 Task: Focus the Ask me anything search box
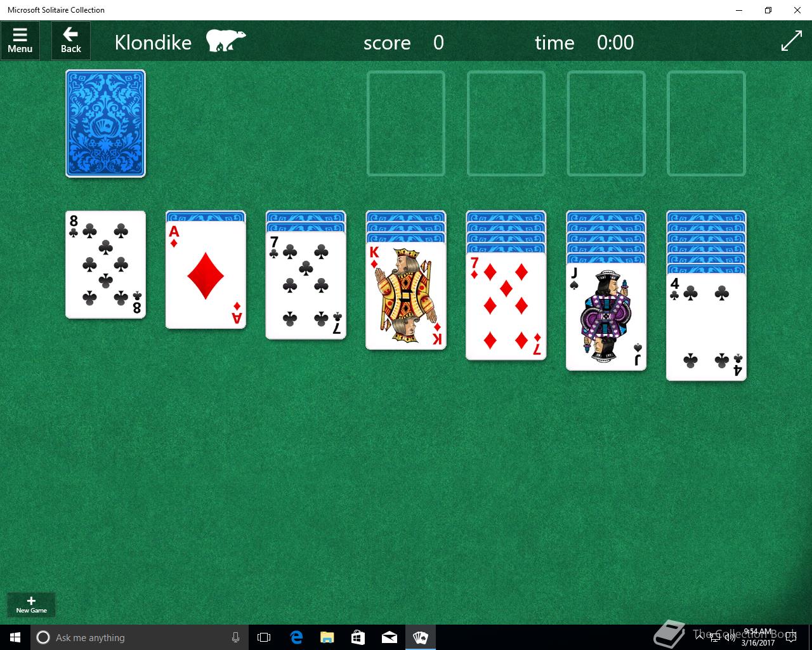pyautogui.click(x=138, y=637)
